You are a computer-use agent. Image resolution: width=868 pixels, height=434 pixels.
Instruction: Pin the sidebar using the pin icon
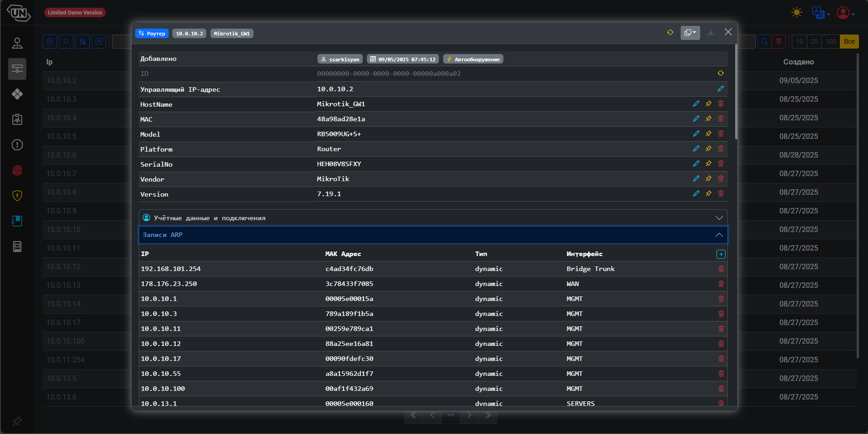[x=17, y=421]
